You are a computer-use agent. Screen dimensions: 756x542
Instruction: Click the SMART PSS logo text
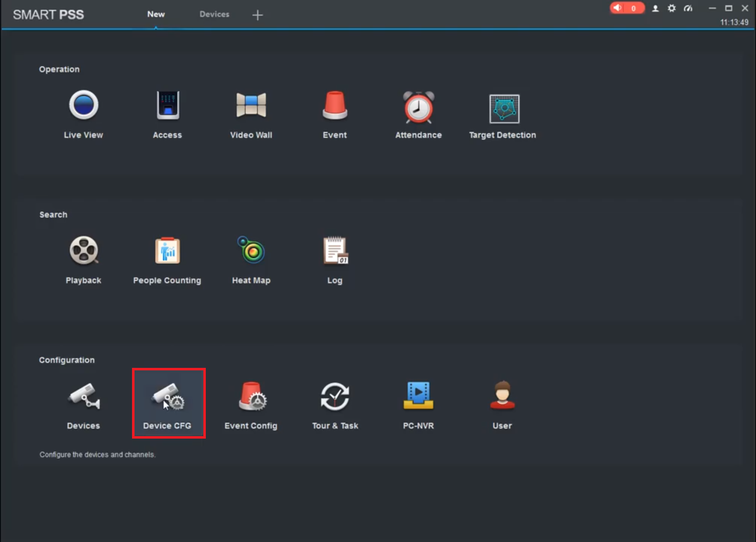coord(48,15)
